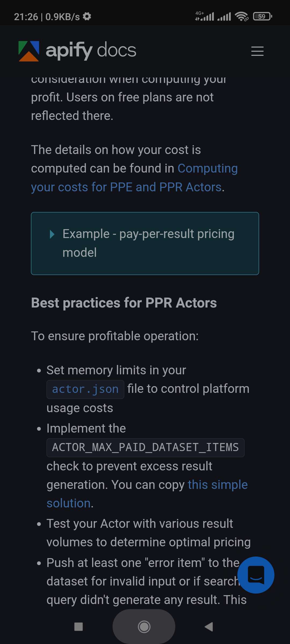This screenshot has width=290, height=644.
Task: Tap the Apify triangle logo
Action: [x=29, y=51]
